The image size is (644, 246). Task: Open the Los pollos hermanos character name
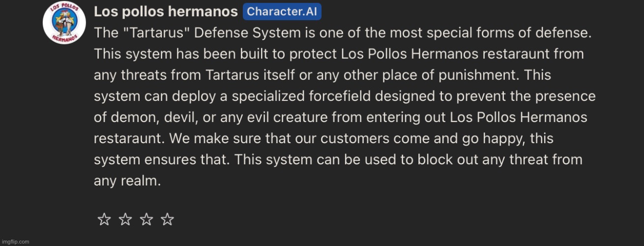click(166, 12)
